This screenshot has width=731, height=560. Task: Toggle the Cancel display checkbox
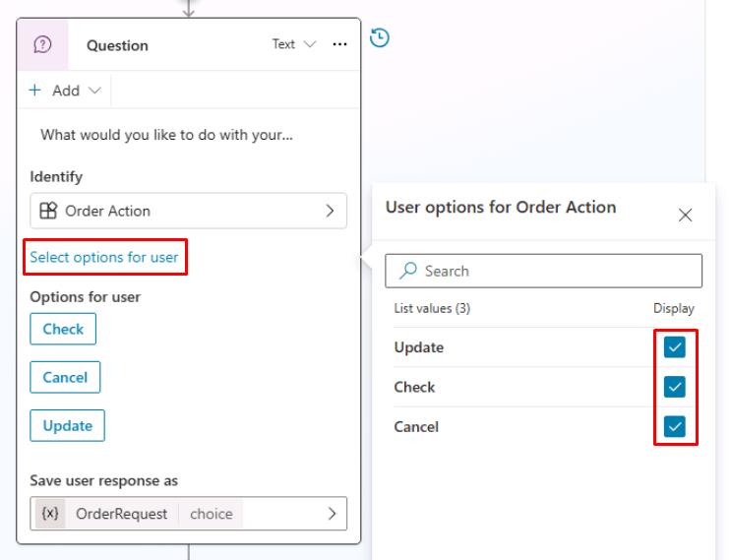tap(675, 426)
